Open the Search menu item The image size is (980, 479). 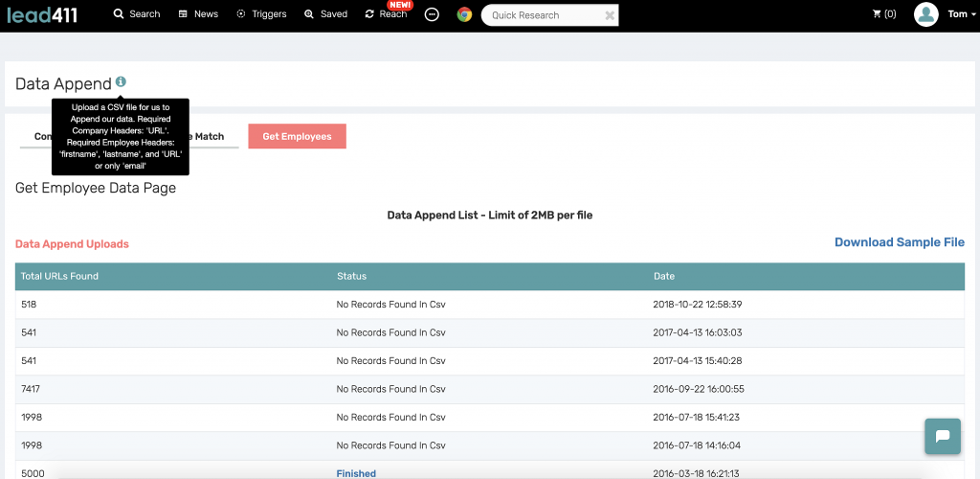click(137, 13)
